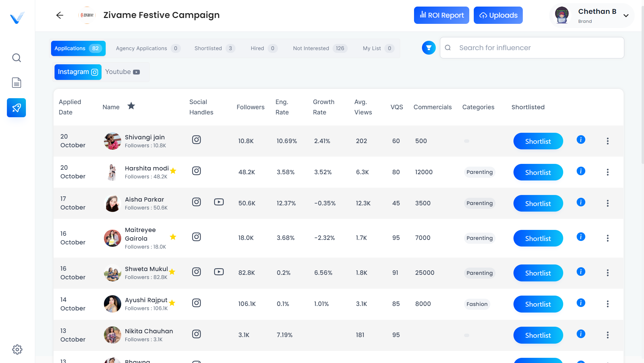Click the back arrow icon
Screen dimensions: 644x363
[x=60, y=15]
